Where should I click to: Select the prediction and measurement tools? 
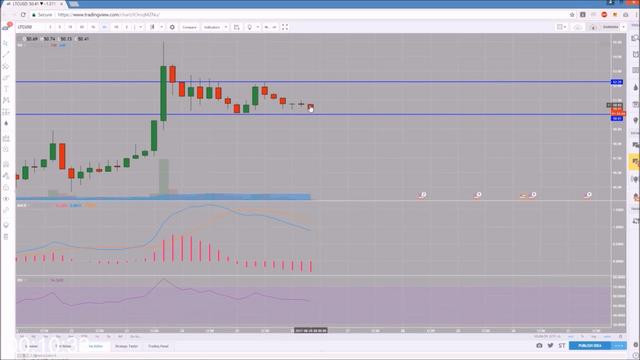(x=6, y=112)
